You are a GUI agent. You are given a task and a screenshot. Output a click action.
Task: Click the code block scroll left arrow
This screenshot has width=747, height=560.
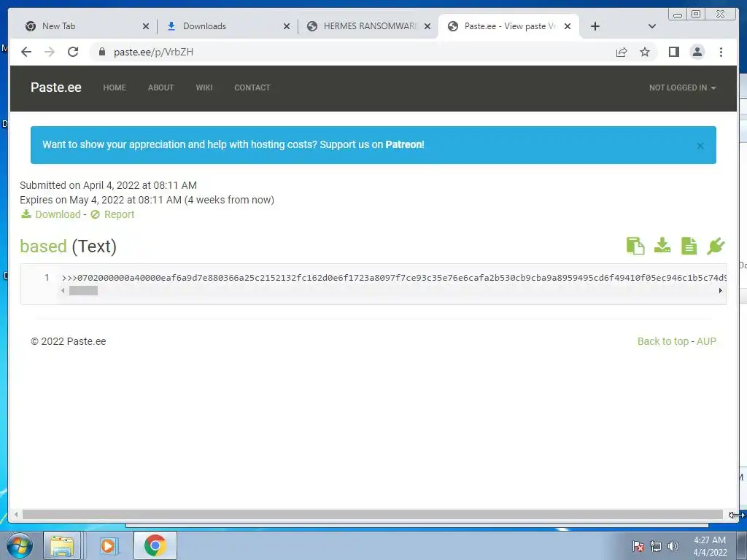pos(63,290)
